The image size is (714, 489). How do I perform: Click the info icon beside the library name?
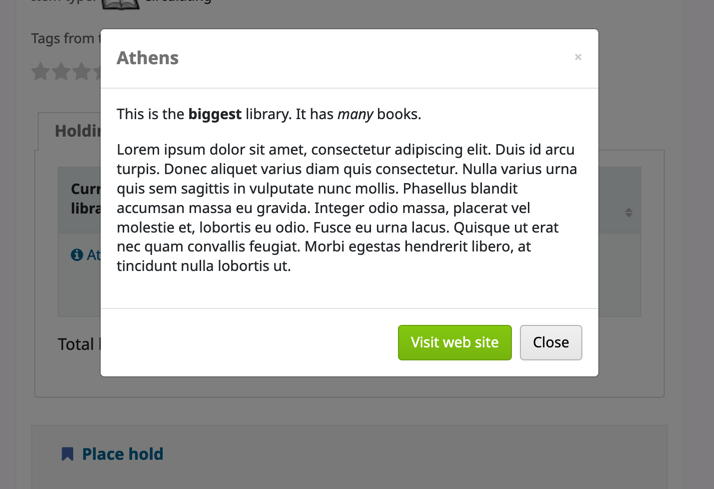tap(77, 255)
